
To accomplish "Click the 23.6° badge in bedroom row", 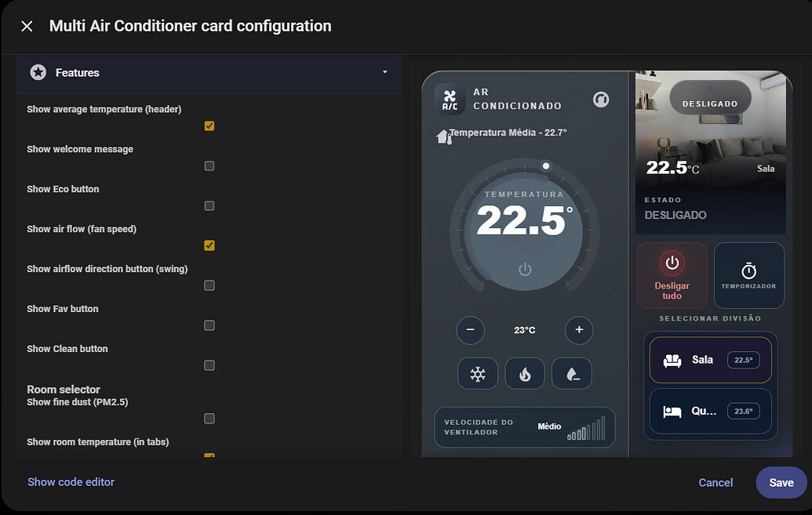I will (x=744, y=411).
